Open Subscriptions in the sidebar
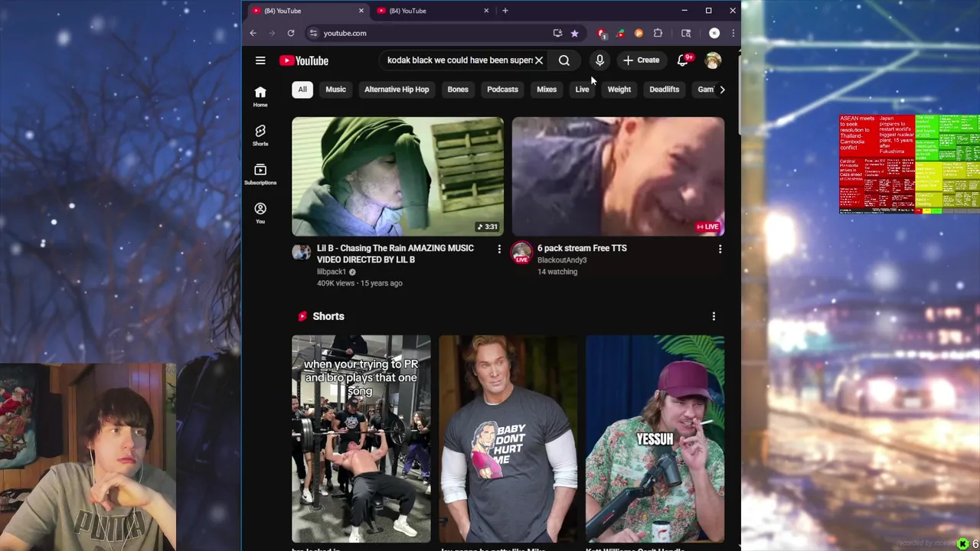Viewport: 980px width, 551px height. 260,174
